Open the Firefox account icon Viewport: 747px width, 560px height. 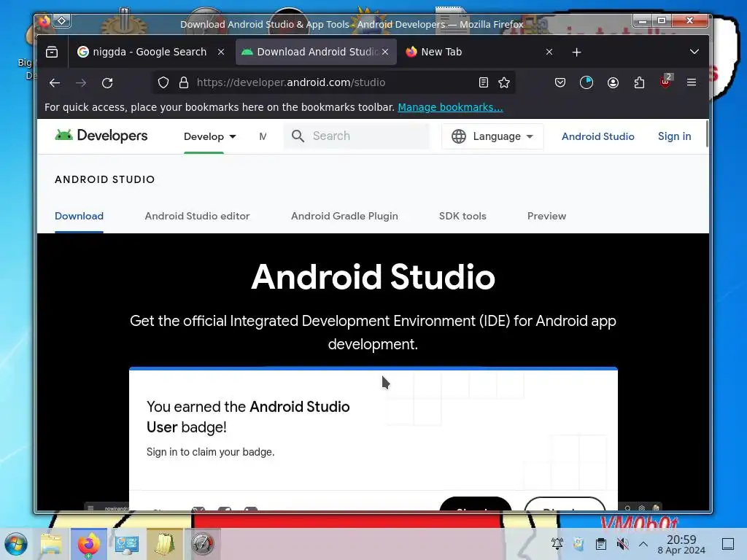point(613,83)
